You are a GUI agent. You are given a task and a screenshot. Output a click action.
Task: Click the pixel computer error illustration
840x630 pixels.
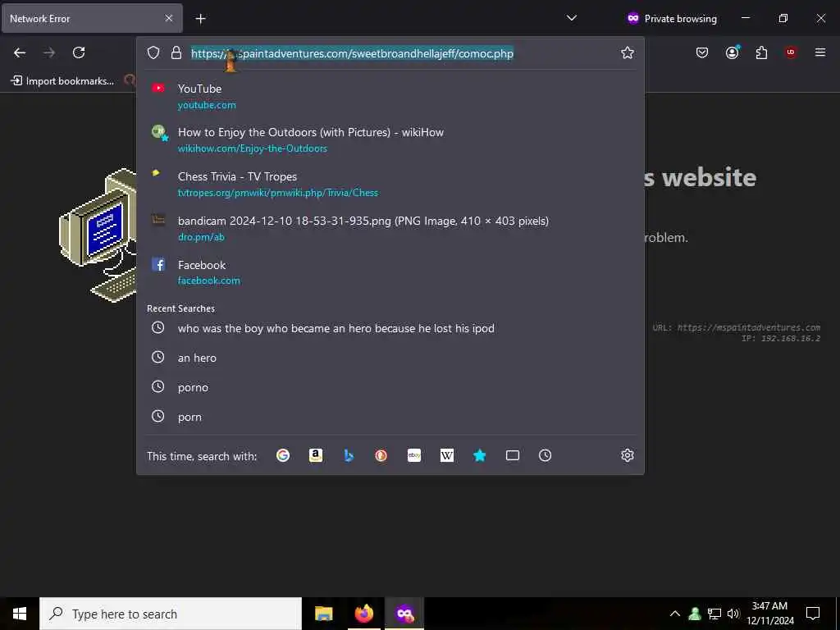click(x=98, y=235)
